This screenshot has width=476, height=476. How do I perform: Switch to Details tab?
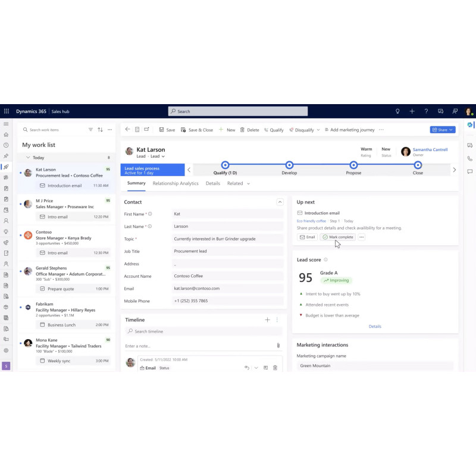point(213,183)
